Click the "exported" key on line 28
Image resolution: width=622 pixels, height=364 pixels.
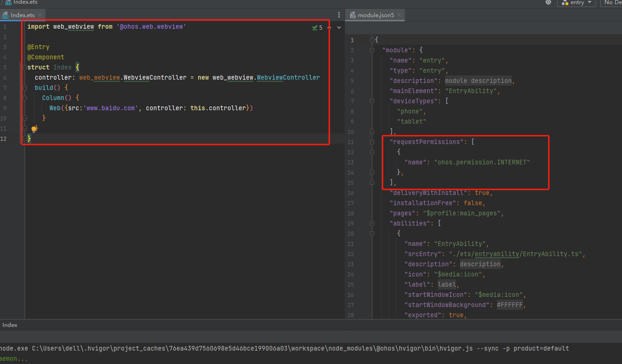(423, 315)
